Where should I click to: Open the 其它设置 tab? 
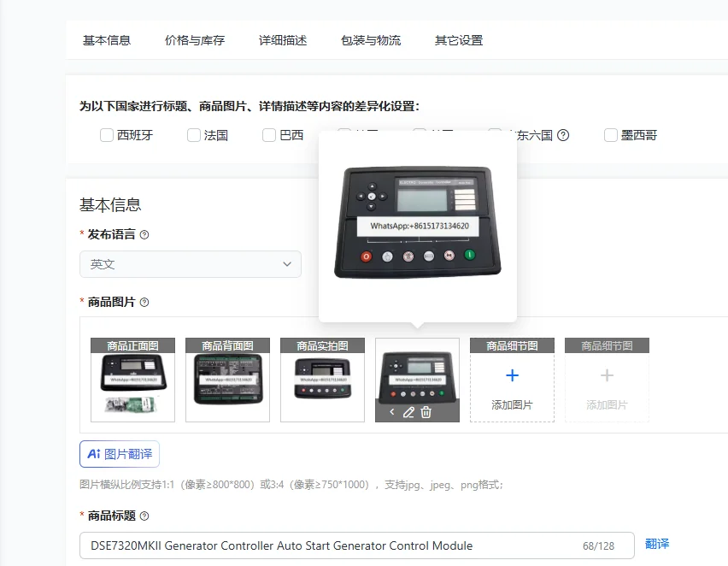pos(459,40)
